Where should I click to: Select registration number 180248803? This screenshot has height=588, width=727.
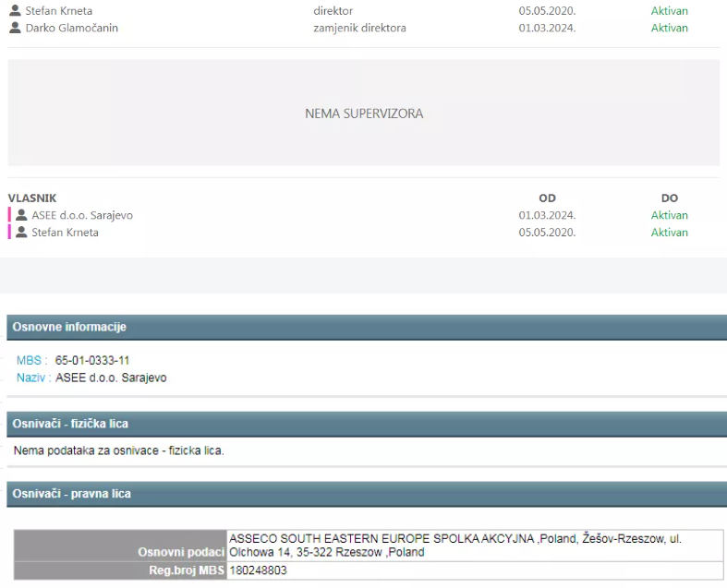(258, 570)
